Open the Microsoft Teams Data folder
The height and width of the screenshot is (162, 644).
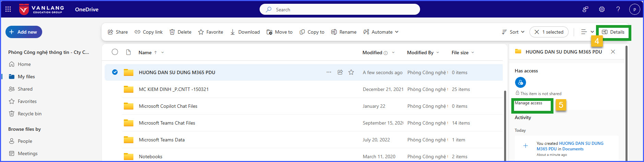click(162, 140)
